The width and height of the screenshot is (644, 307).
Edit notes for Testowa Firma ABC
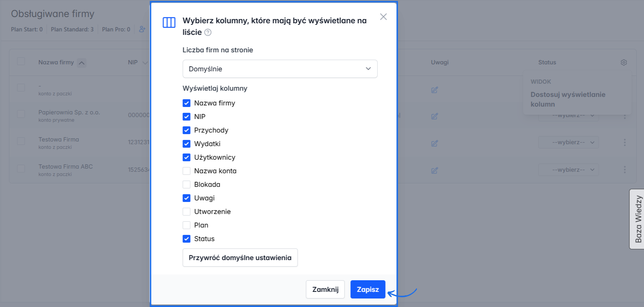[x=434, y=171]
